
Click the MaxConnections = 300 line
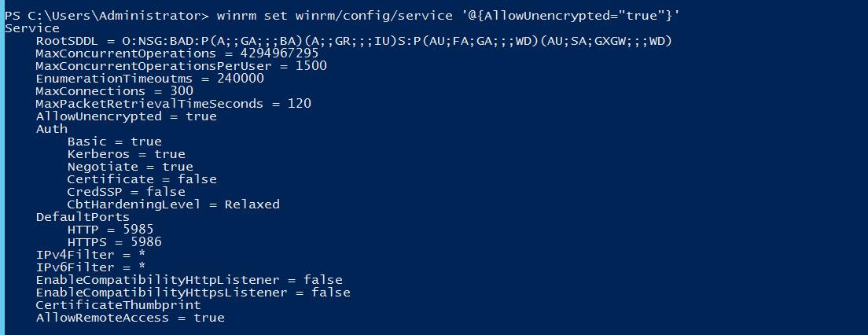115,90
